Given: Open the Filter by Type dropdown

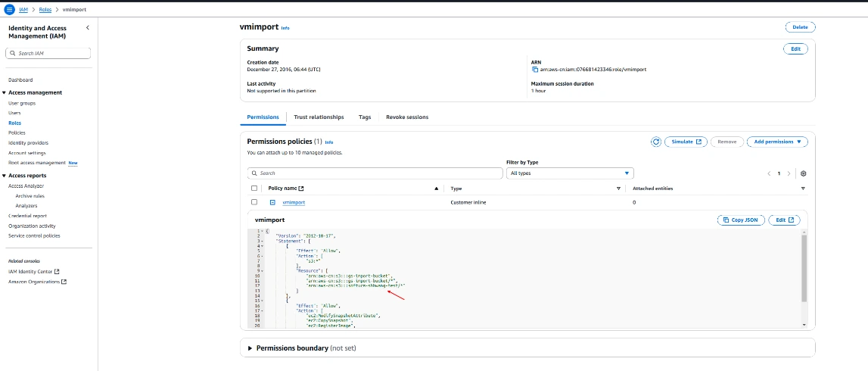Looking at the screenshot, I should point(570,173).
